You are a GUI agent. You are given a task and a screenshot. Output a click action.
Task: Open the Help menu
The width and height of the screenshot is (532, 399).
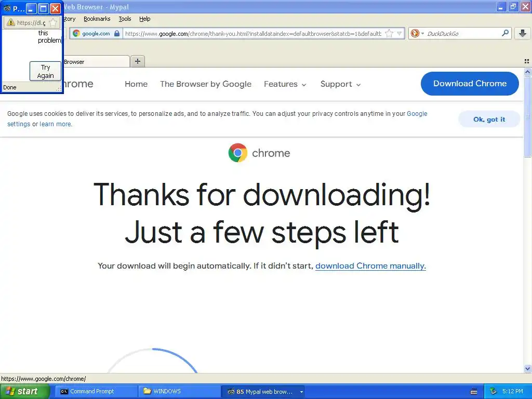click(145, 19)
